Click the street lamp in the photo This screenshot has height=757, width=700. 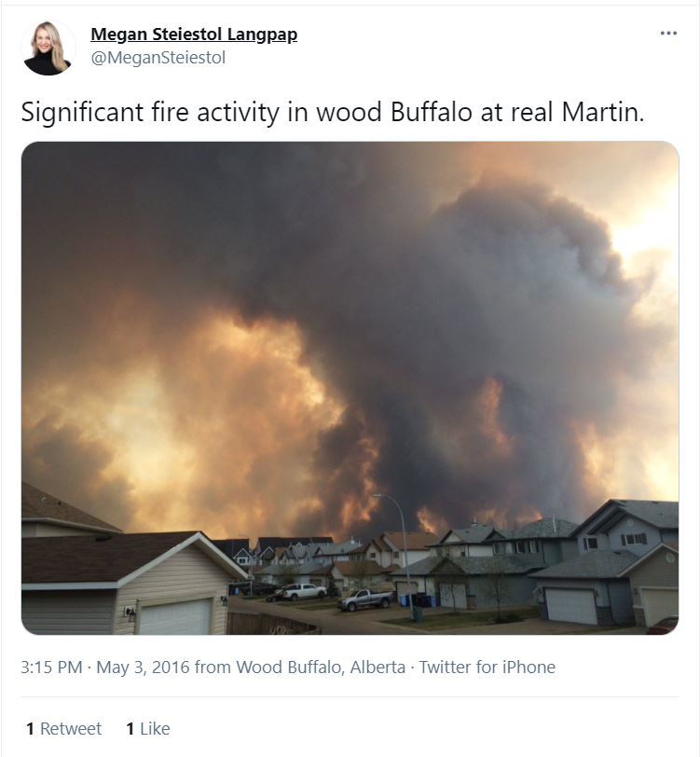click(x=396, y=556)
